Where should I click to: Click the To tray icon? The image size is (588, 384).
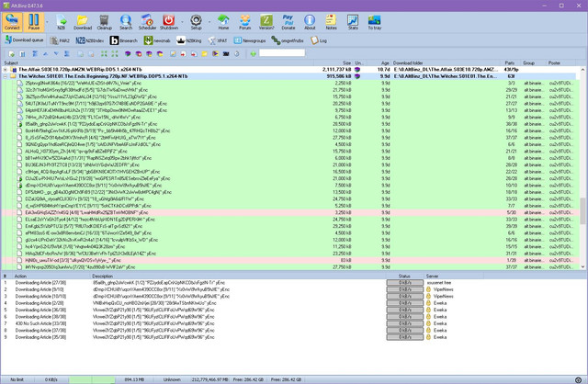click(x=374, y=22)
